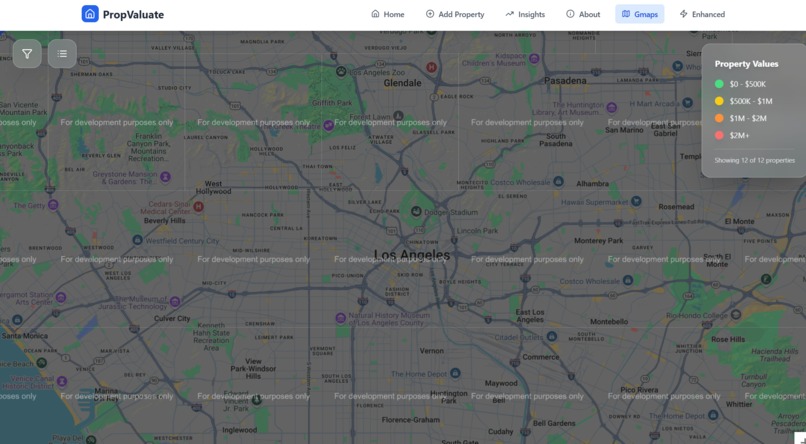Open the list view button on the map
806x444 pixels.
click(x=62, y=53)
